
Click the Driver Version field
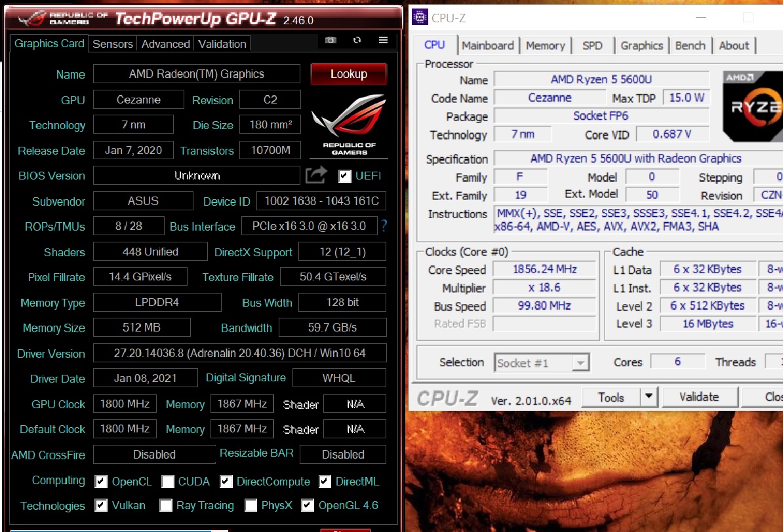click(240, 353)
